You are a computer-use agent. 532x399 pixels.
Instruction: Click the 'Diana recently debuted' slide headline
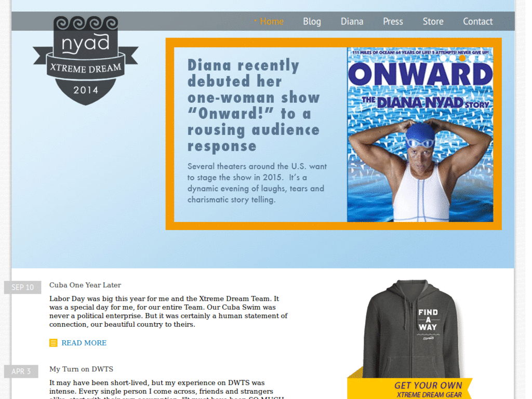(254, 105)
